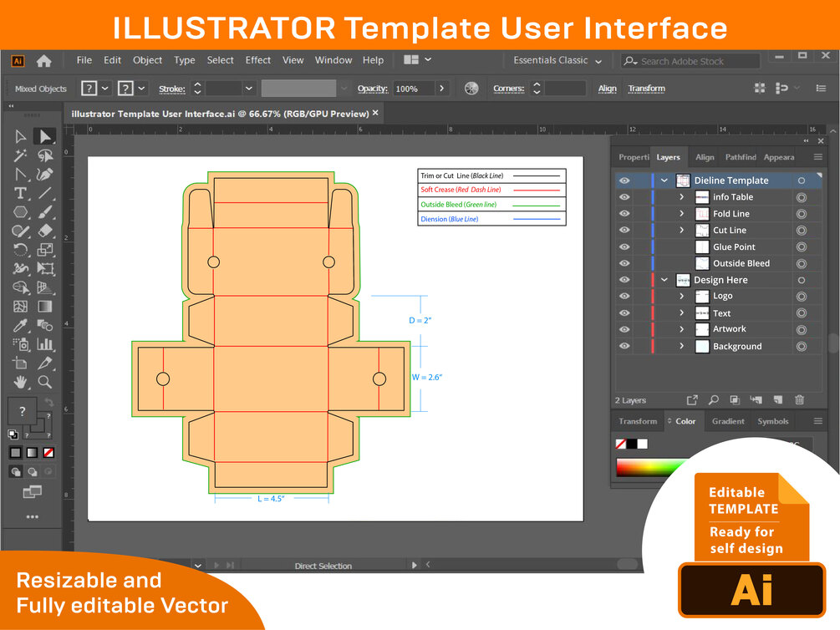Screen dimensions: 840x630
Task: Open the arrange documents dropdown
Action: pos(418,60)
